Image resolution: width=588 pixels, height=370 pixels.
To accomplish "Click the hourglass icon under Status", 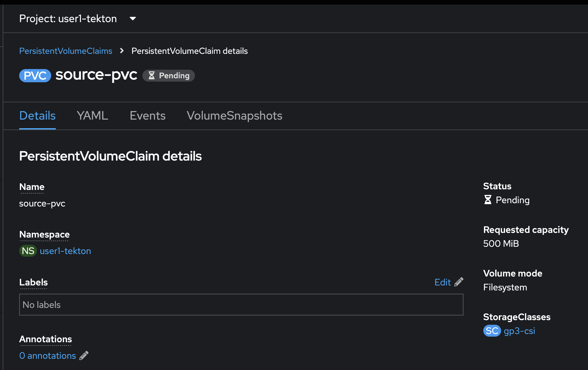I will (488, 200).
